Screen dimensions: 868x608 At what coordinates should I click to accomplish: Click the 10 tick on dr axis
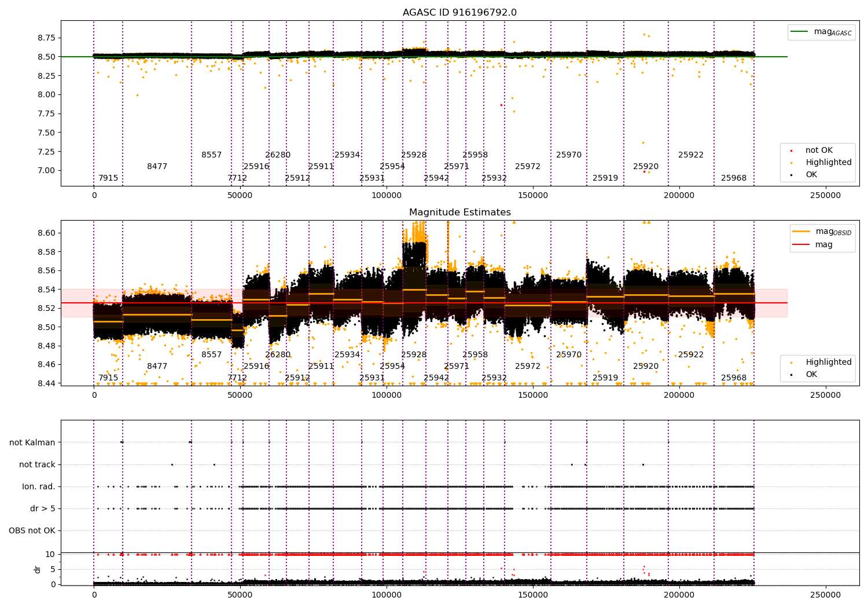[50, 554]
